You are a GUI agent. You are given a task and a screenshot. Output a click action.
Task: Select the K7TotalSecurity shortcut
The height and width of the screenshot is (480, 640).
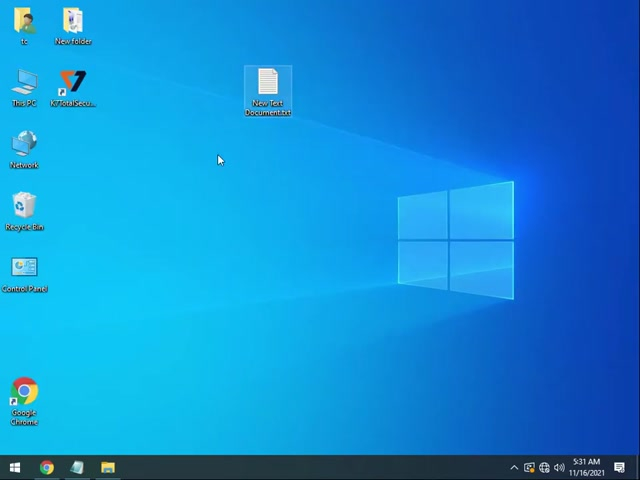(73, 85)
